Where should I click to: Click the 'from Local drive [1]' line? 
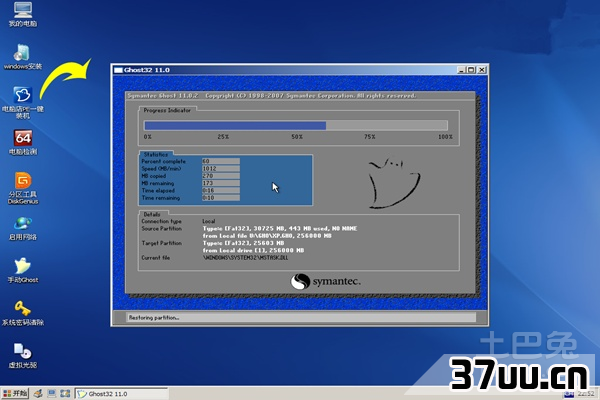253,250
